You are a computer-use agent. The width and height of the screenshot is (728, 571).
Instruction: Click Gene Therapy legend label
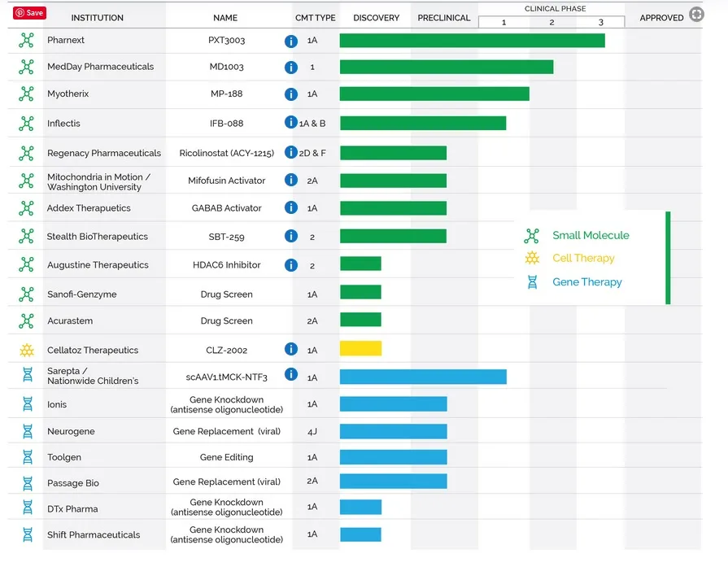(586, 282)
